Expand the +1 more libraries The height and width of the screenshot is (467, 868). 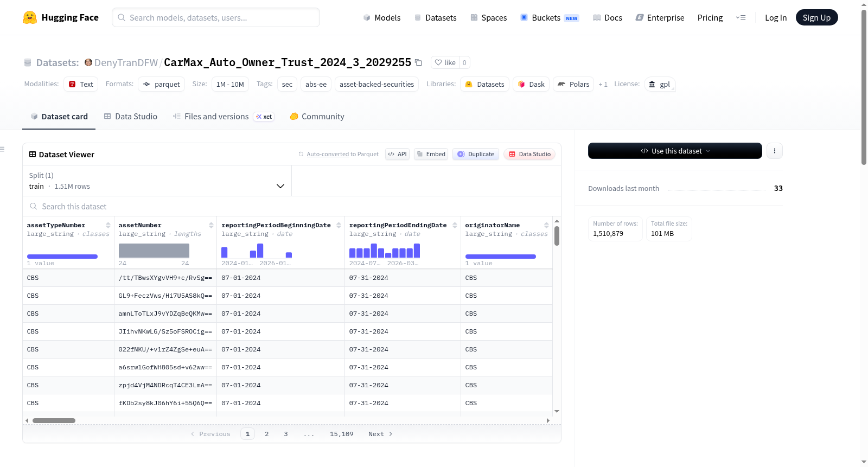point(603,84)
